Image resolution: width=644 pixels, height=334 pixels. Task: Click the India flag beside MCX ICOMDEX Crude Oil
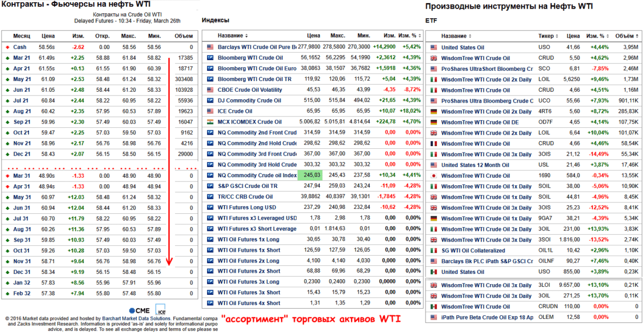[x=210, y=122]
